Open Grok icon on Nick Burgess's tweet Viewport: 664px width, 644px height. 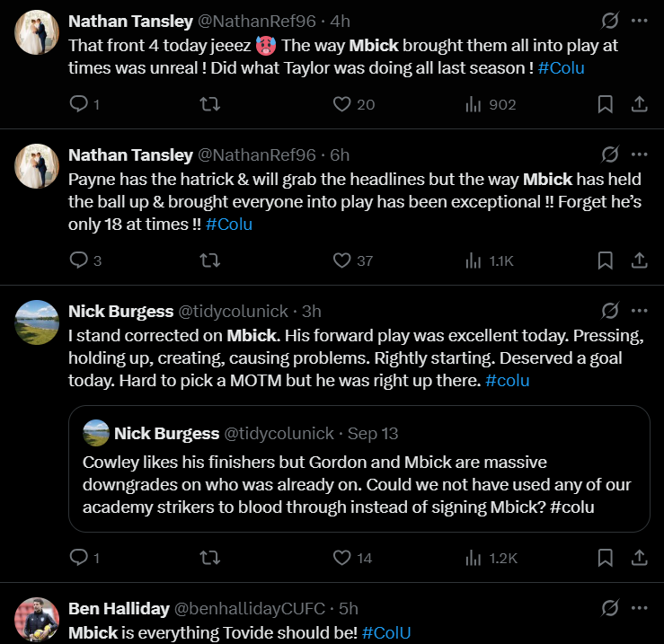[610, 312]
